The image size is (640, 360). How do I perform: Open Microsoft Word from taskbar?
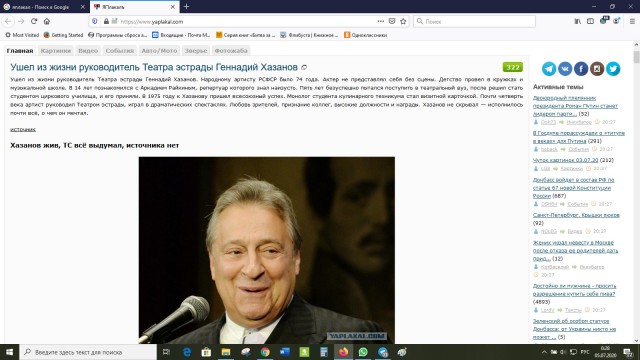click(285, 352)
